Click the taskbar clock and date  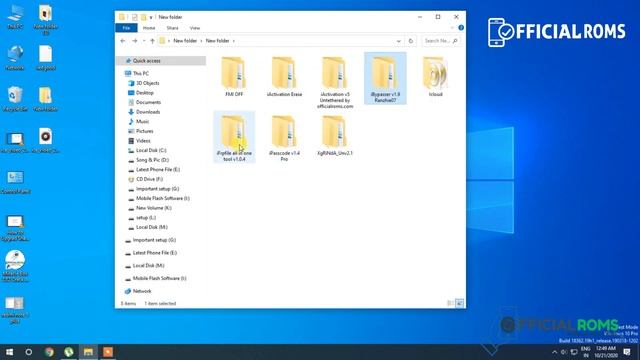(x=605, y=352)
